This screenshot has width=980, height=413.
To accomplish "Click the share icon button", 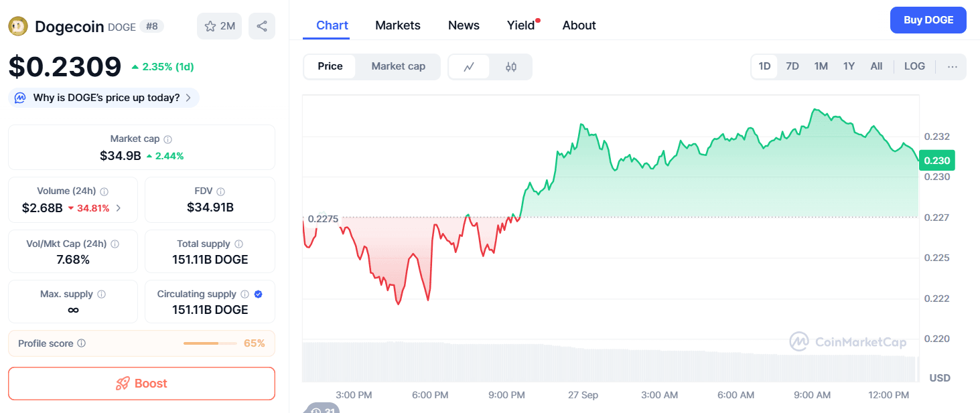I will [x=262, y=26].
